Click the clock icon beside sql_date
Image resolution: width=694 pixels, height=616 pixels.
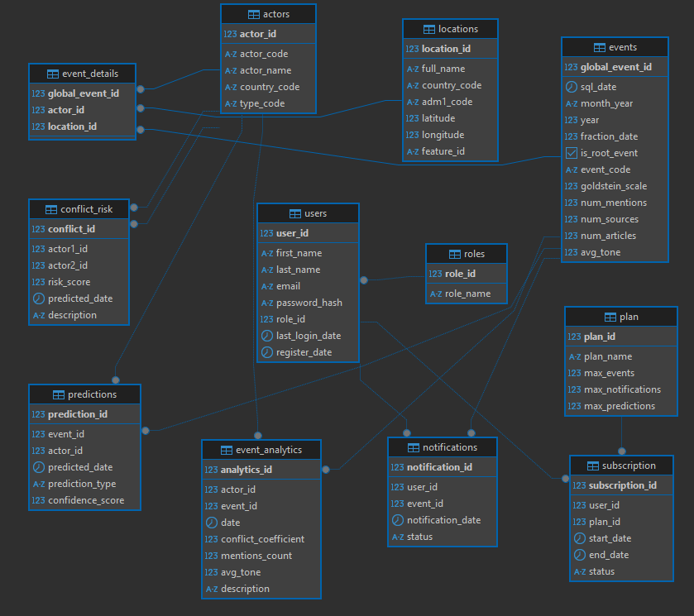571,87
